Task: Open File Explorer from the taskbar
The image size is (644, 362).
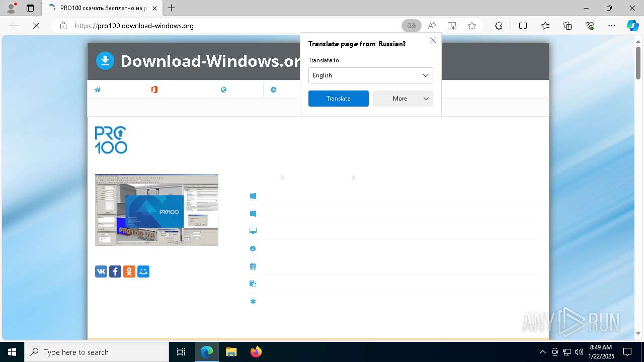Action: 231,352
